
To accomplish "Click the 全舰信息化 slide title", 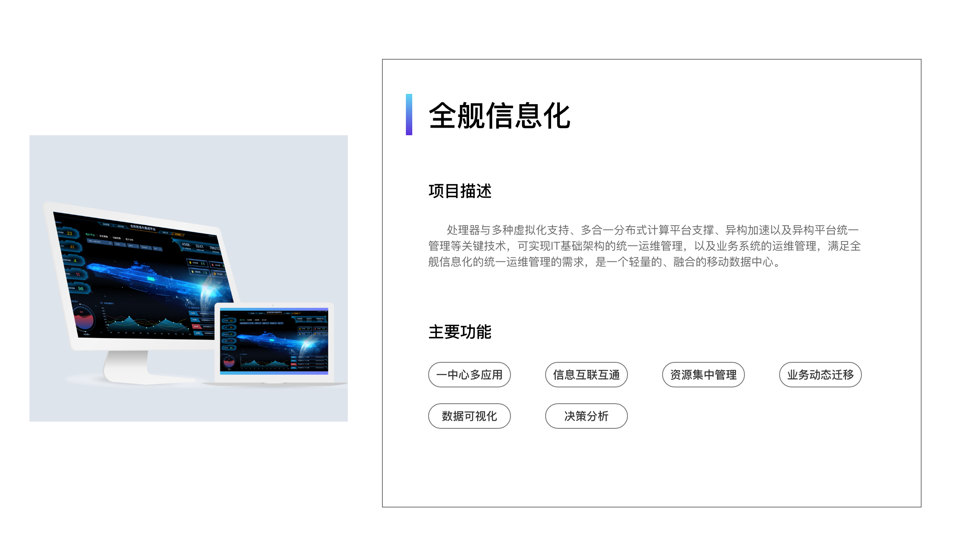I will [x=499, y=115].
